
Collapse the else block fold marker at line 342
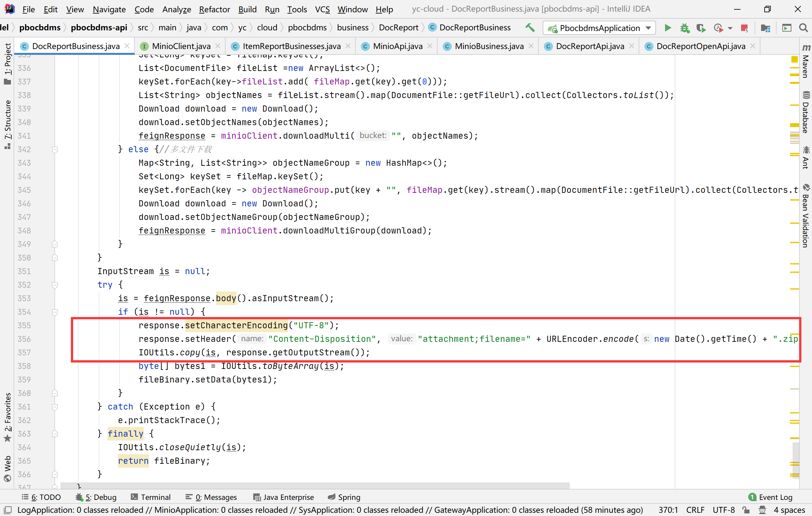point(55,150)
